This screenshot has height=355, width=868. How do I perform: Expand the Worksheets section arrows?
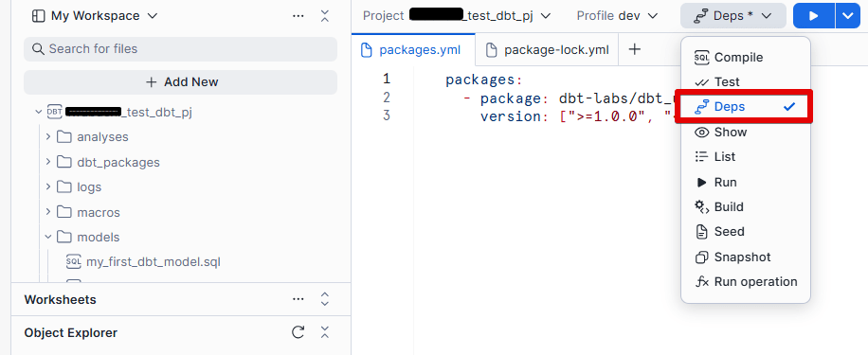325,299
